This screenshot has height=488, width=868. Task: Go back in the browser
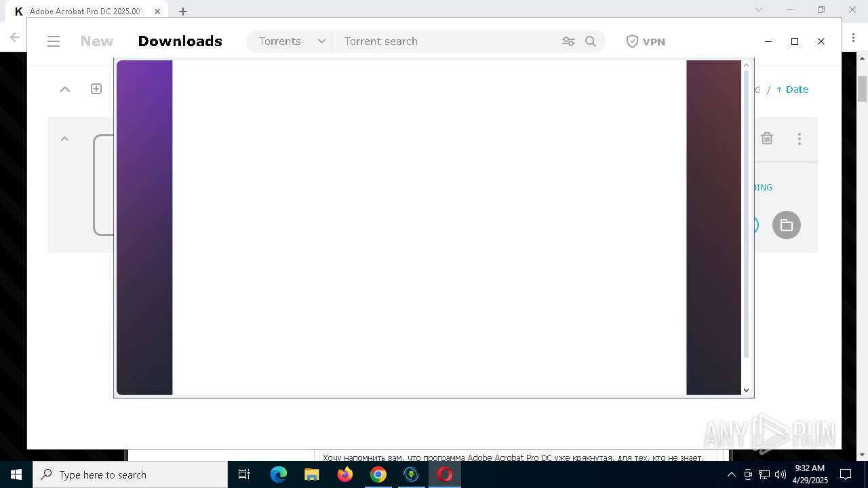(x=14, y=37)
